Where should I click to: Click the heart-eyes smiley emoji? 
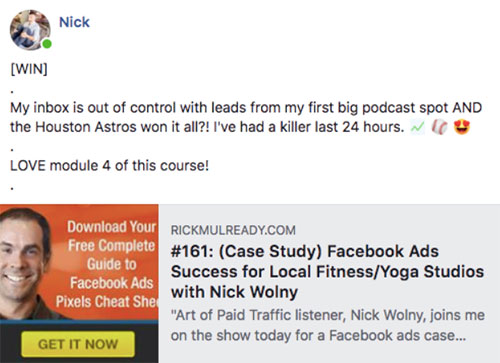(462, 127)
